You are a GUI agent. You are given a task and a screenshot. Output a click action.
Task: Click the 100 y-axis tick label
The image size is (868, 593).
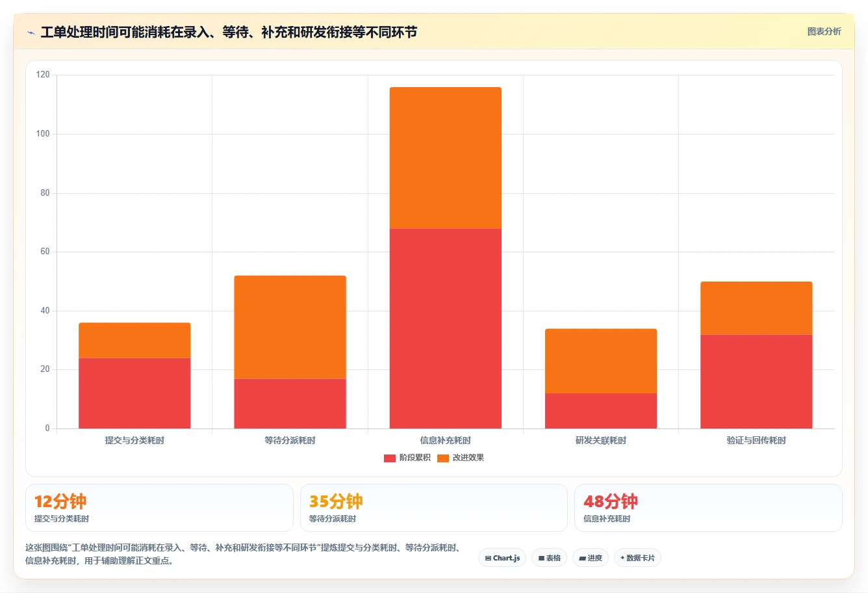[43, 134]
